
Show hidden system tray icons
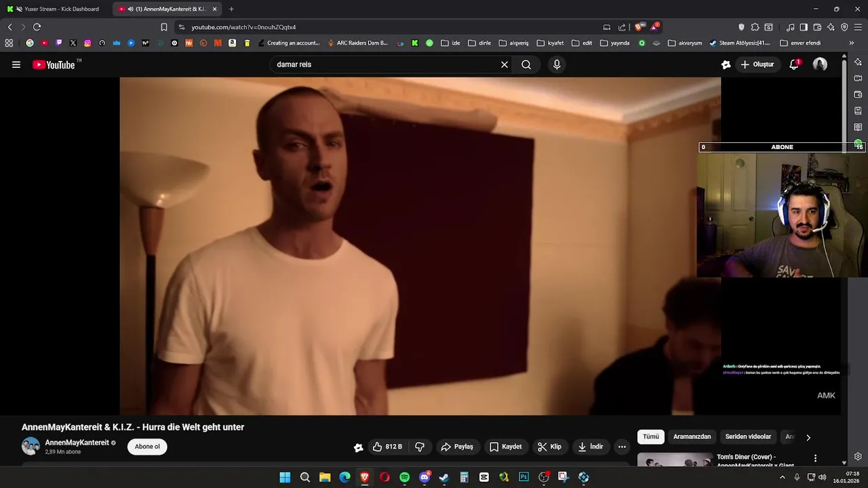(x=782, y=477)
